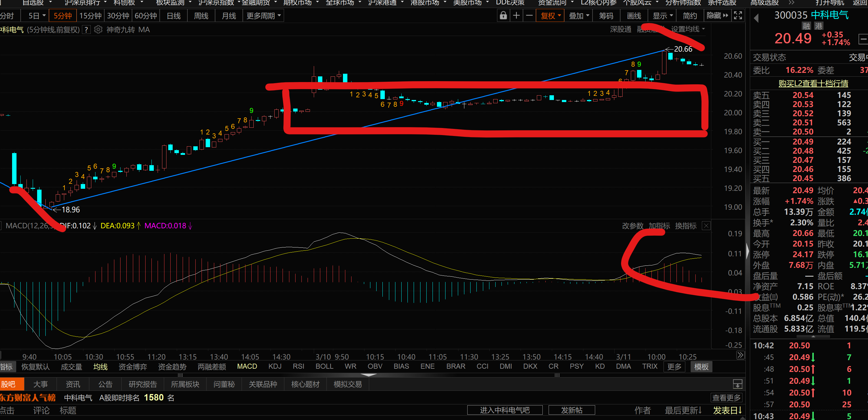Image resolution: width=868 pixels, height=420 pixels.
Task: Toggle 简约 simple display mode
Action: click(x=689, y=16)
